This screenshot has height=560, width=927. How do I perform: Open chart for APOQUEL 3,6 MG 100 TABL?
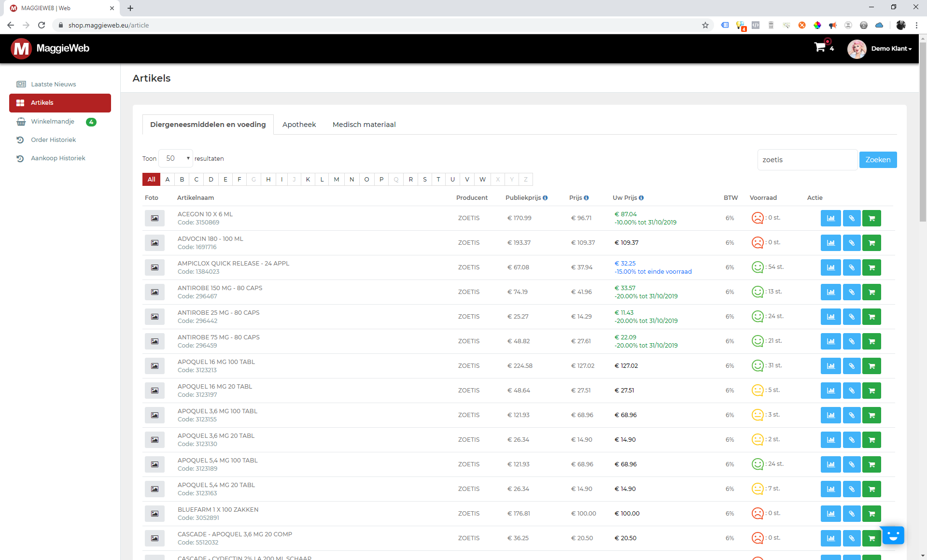[831, 415]
